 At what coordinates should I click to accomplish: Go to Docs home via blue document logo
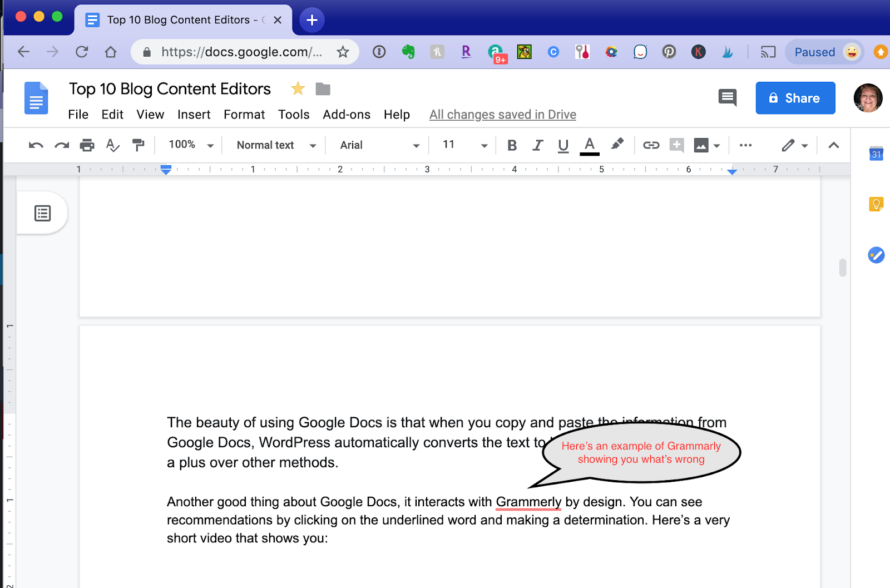36,98
